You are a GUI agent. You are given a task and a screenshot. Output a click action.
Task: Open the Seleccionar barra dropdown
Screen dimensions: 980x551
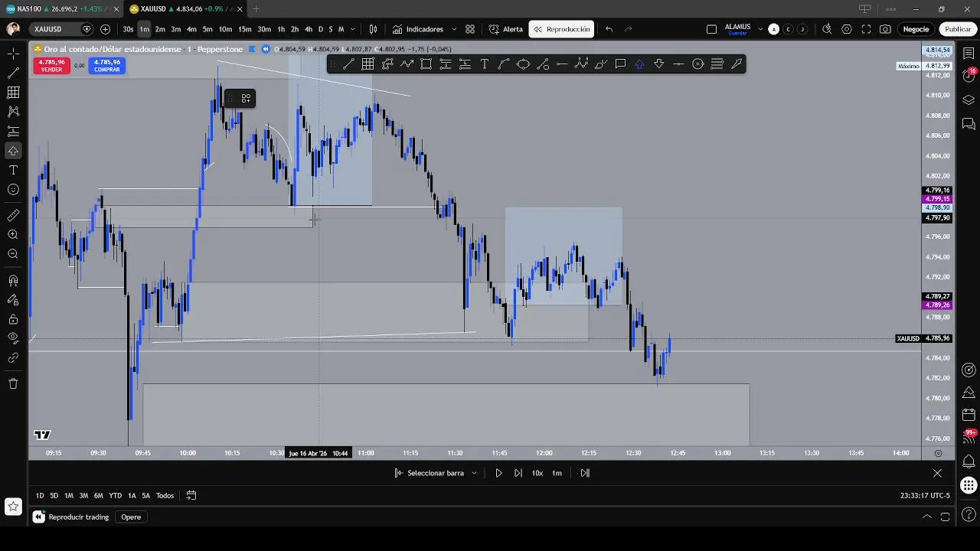pos(436,473)
